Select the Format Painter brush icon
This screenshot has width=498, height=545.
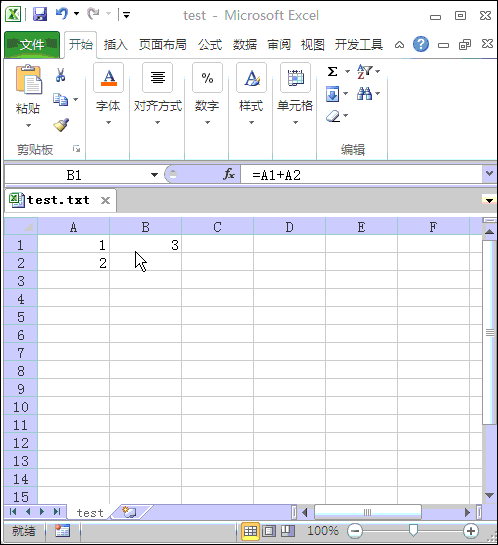61,125
